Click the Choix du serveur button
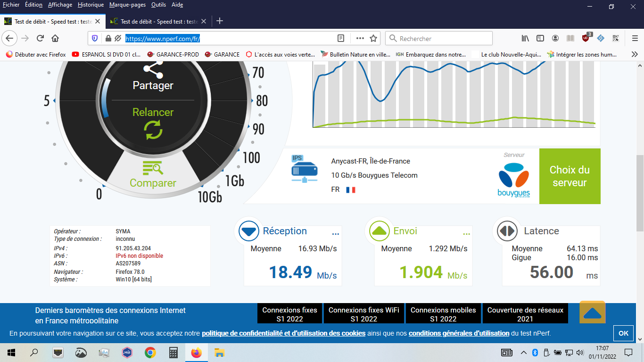 [570, 176]
